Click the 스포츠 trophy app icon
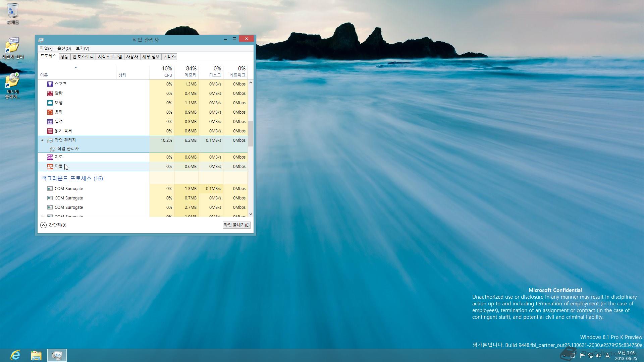Image resolution: width=644 pixels, height=362 pixels. [50, 84]
